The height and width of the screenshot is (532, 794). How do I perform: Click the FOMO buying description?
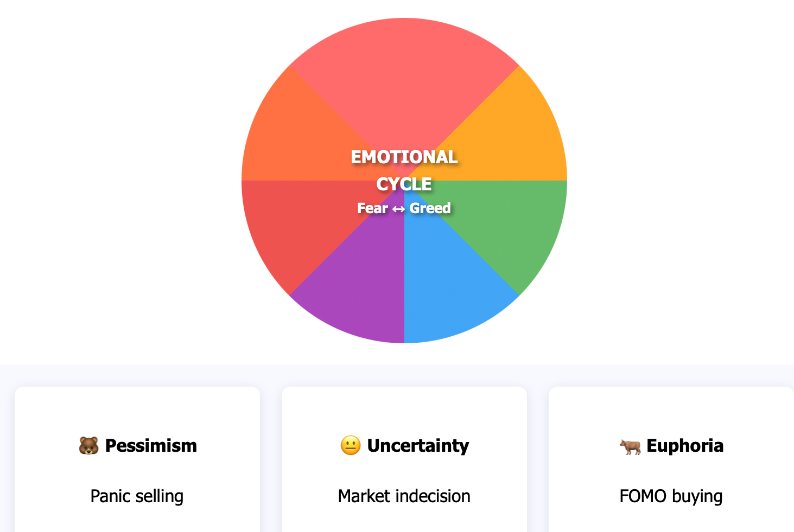click(x=671, y=496)
